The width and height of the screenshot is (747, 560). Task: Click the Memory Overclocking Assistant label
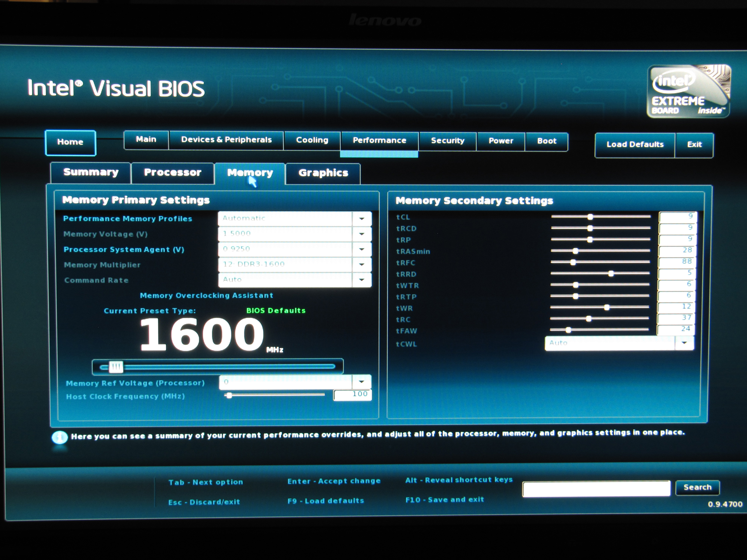click(206, 296)
